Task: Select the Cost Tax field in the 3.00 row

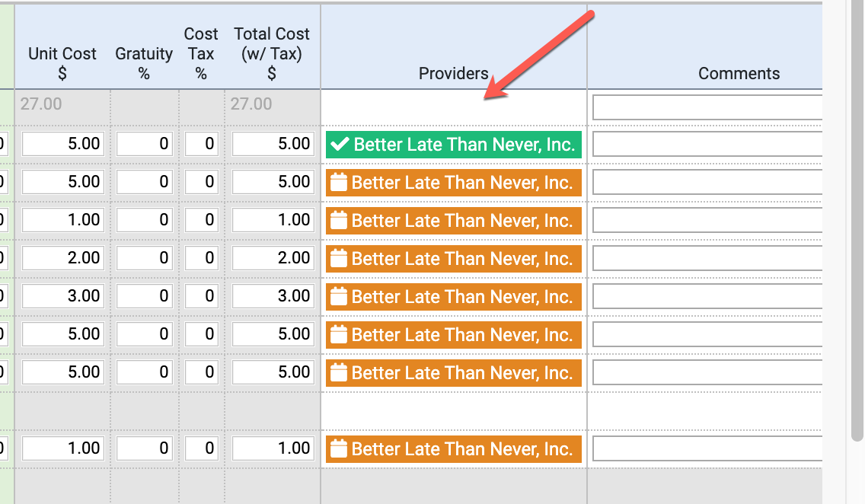Action: pos(201,296)
